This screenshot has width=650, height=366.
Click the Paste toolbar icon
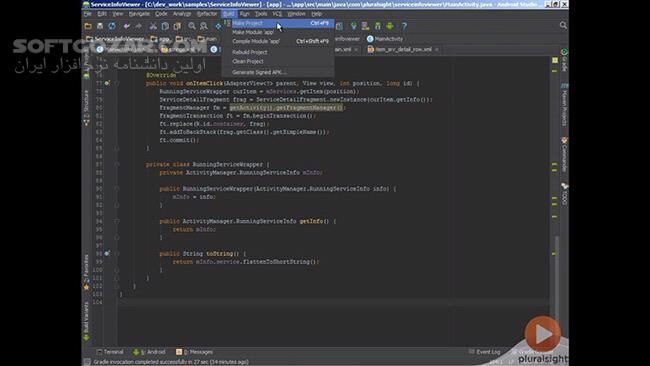(x=177, y=26)
